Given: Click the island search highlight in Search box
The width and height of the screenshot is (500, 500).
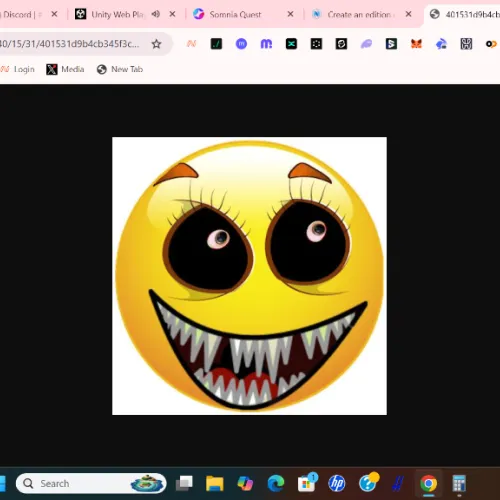Looking at the screenshot, I should (x=147, y=483).
